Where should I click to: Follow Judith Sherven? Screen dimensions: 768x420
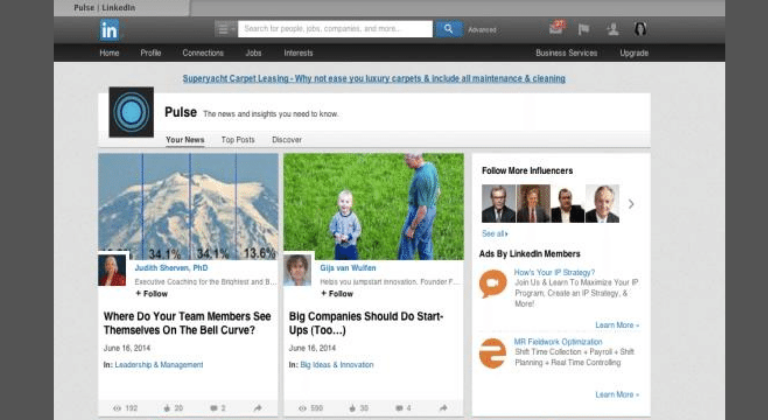(152, 294)
